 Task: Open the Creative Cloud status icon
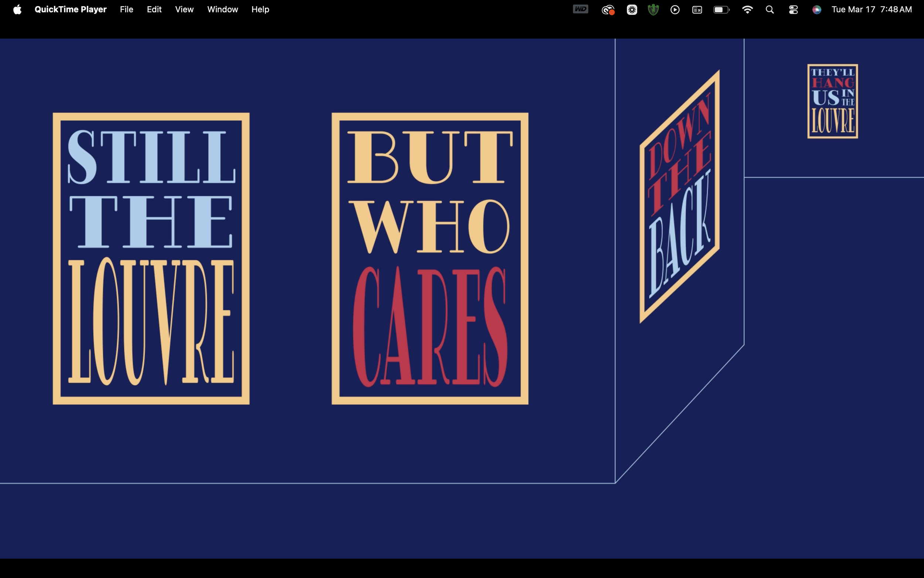click(x=608, y=10)
